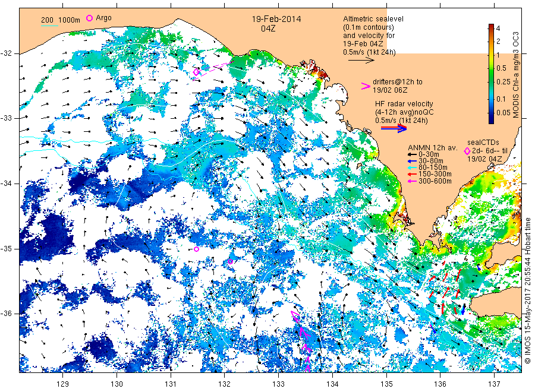This screenshot has height=392, width=535.
Task: Click the 136 longitude axis label
Action: tap(440, 384)
